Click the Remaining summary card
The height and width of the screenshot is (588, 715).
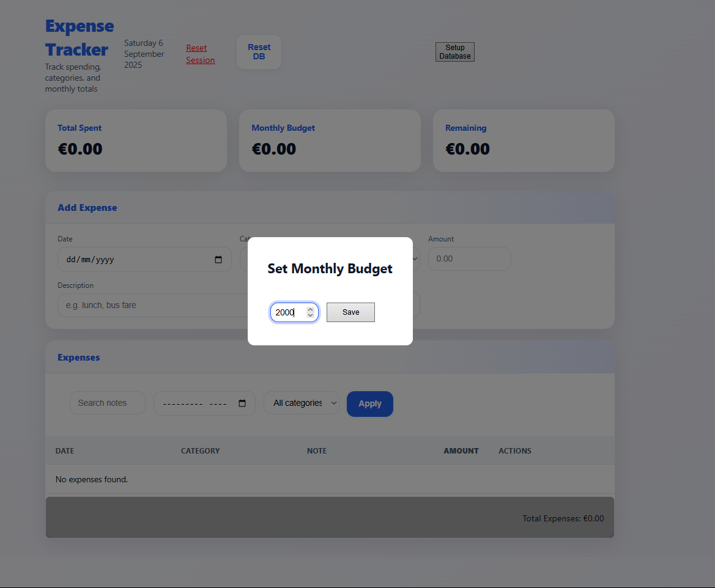pos(523,140)
